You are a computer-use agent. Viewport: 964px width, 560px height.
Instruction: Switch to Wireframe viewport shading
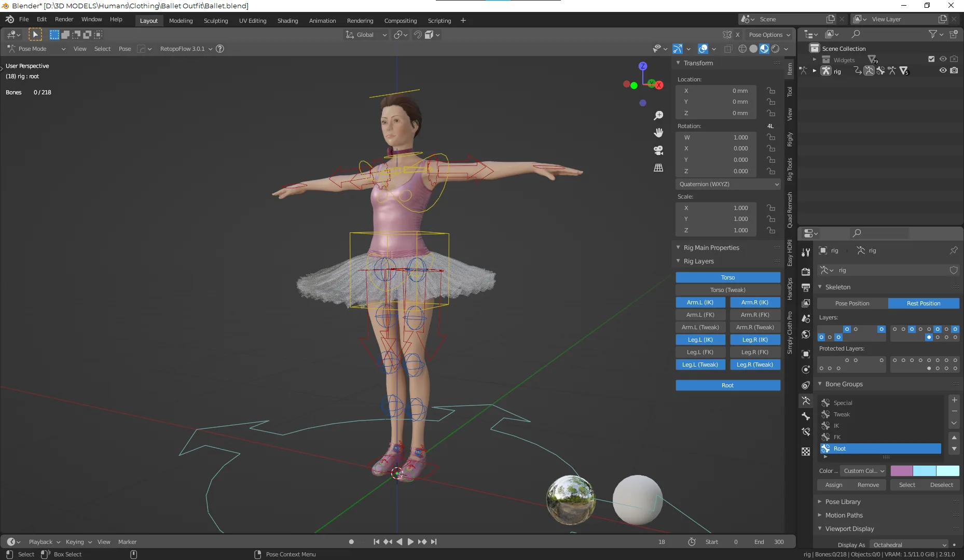coord(742,49)
